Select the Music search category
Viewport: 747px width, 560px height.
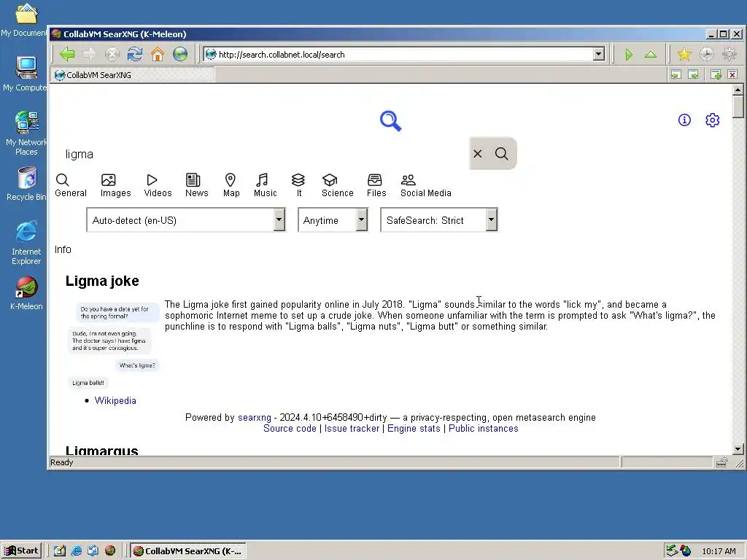265,185
